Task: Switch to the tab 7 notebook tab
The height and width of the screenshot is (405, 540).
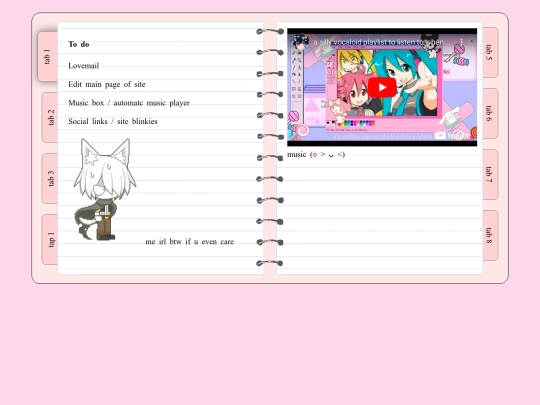Action: pos(490,174)
